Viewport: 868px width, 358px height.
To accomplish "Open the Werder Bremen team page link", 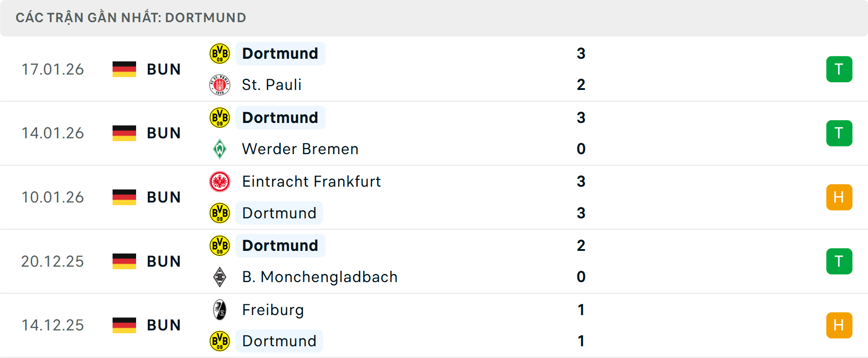I will [x=300, y=148].
